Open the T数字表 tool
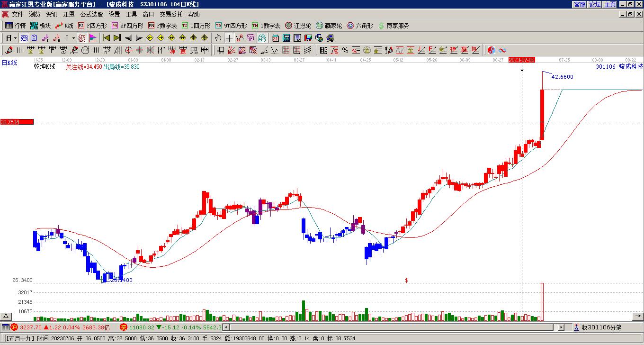Screen dimensions: 644x345 (266, 26)
